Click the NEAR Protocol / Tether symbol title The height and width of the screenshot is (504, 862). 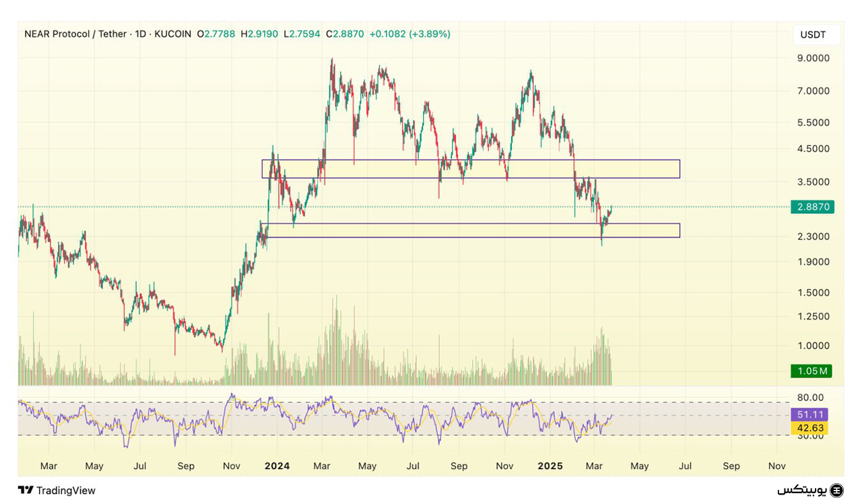(75, 34)
